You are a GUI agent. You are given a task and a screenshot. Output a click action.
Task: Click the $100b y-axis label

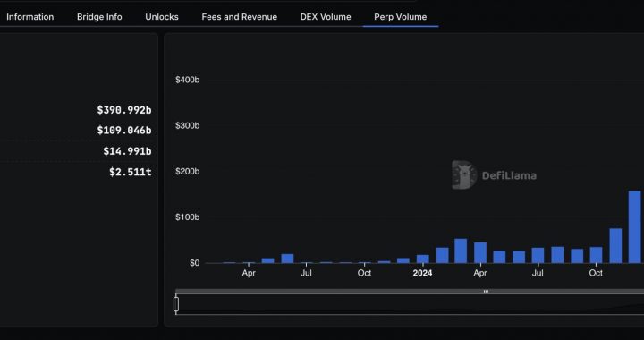click(x=188, y=217)
